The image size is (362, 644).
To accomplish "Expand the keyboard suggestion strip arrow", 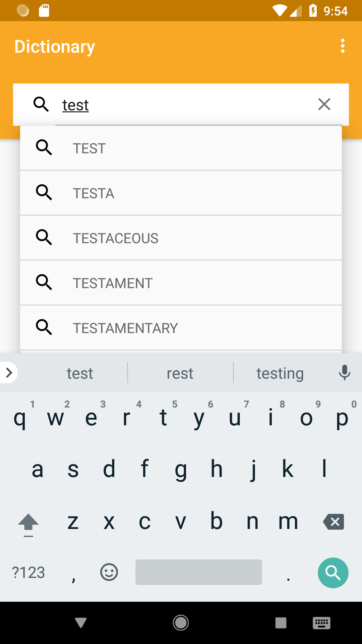I will pyautogui.click(x=9, y=372).
